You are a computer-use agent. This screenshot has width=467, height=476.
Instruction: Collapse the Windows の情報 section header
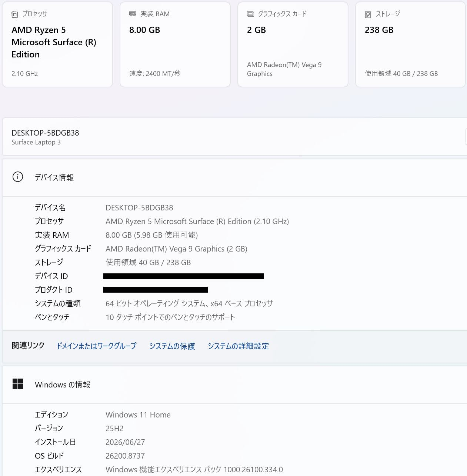click(235, 385)
